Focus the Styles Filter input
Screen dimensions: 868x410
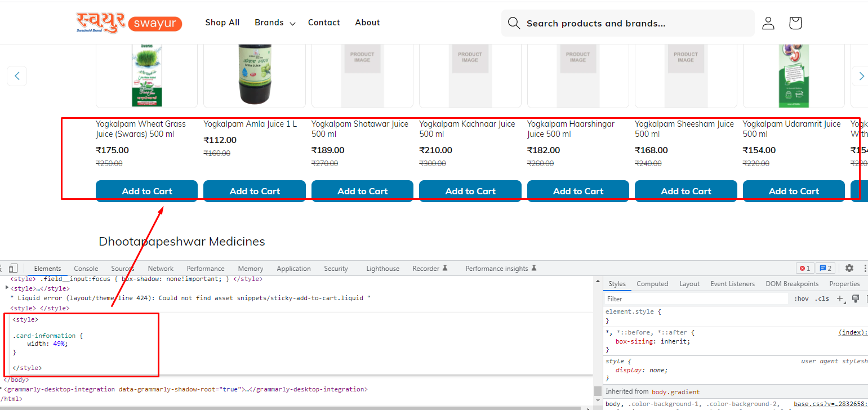pos(697,299)
